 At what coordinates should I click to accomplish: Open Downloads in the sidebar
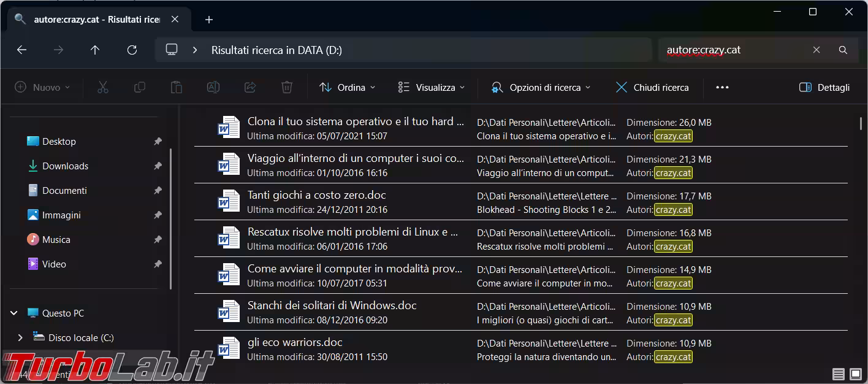click(65, 166)
